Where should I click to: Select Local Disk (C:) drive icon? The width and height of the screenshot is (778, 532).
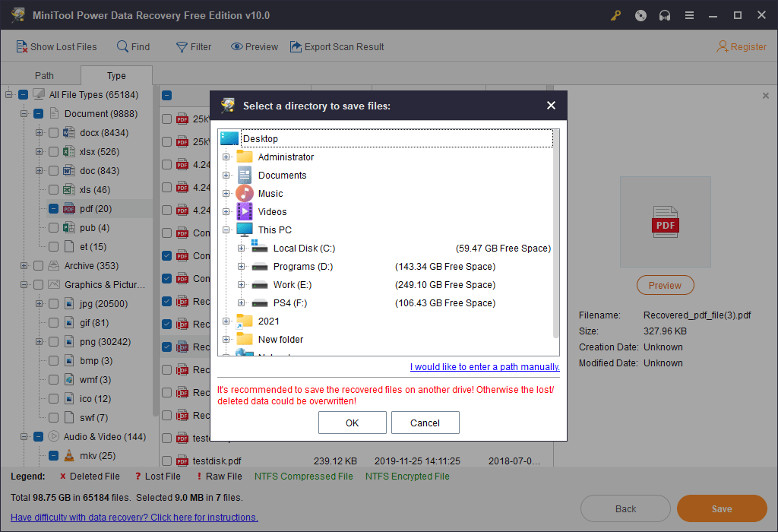[x=260, y=247]
